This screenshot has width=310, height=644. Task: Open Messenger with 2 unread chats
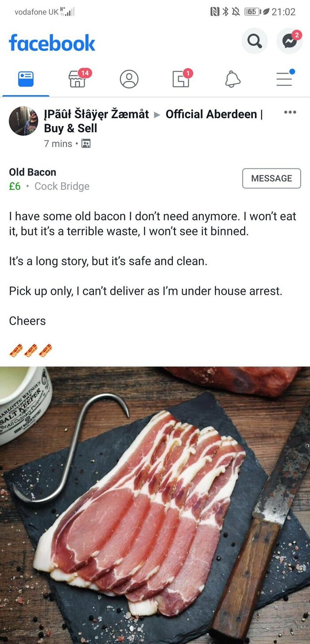[288, 41]
